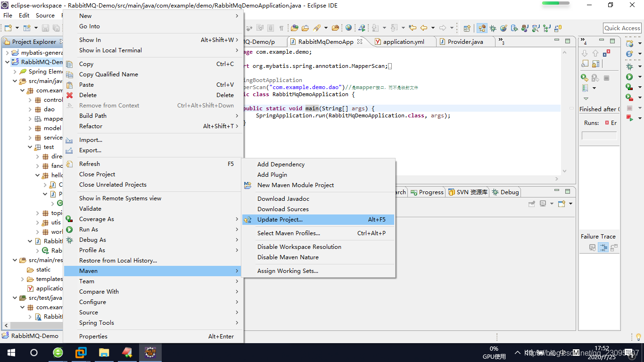This screenshot has width=644, height=362.
Task: Open the SVN 资源库 tab
Action: click(x=468, y=192)
